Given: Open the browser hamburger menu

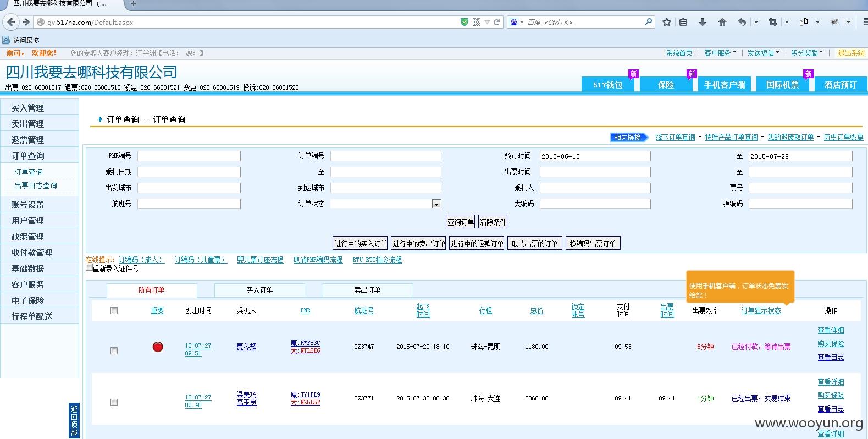Looking at the screenshot, I should [x=864, y=22].
